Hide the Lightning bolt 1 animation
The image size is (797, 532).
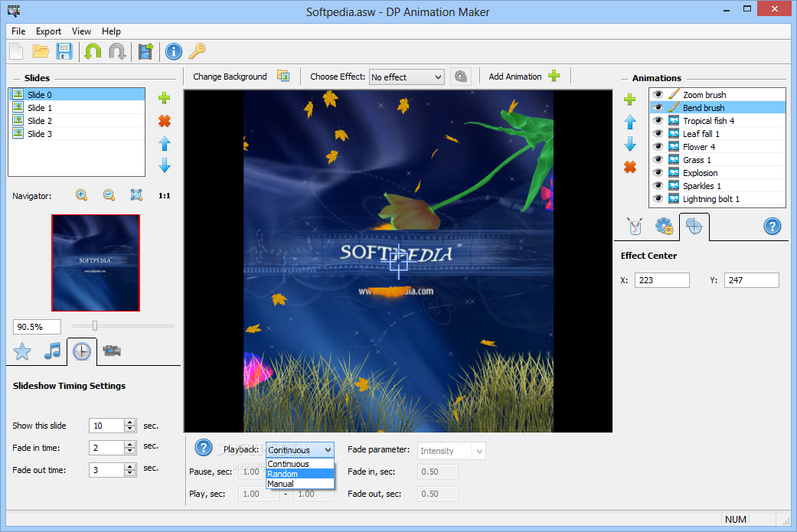click(658, 199)
